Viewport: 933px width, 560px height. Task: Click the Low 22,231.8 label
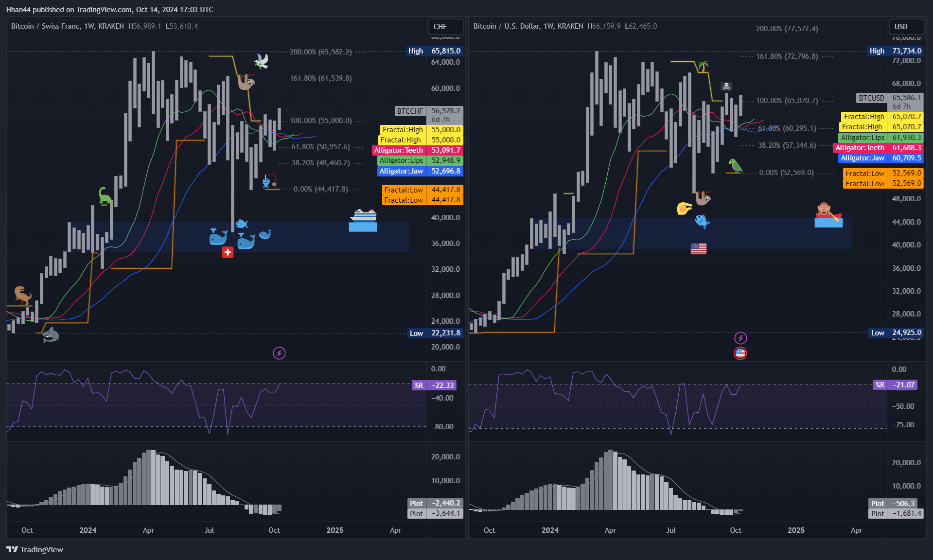pos(435,333)
